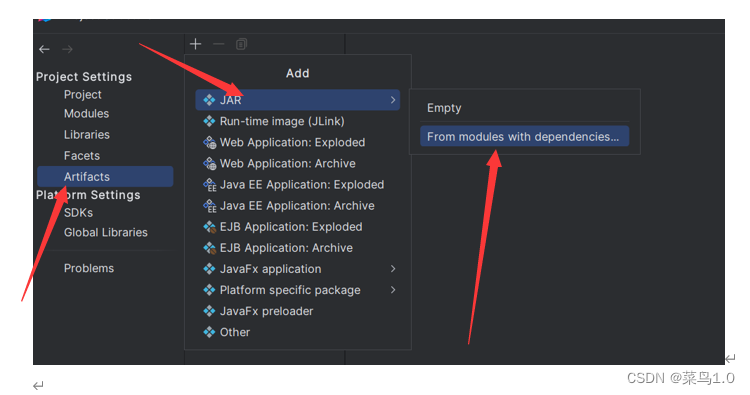Click the Copy artifact toolbar icon
Screen dimensions: 750x395
(x=242, y=44)
